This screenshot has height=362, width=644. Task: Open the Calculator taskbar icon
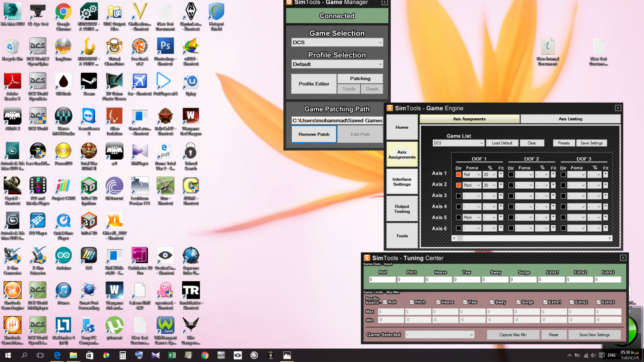pos(122,355)
